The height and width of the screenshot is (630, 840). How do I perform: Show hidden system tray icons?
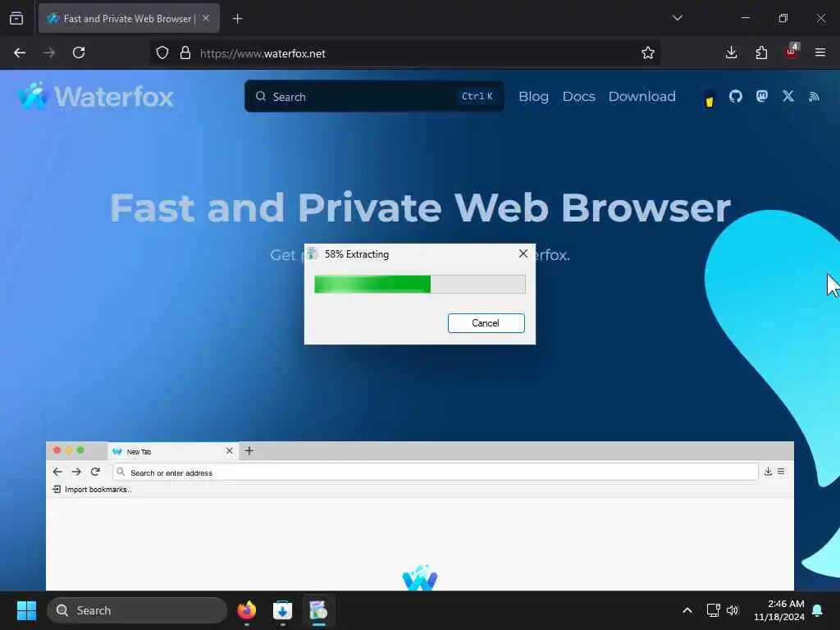687,610
